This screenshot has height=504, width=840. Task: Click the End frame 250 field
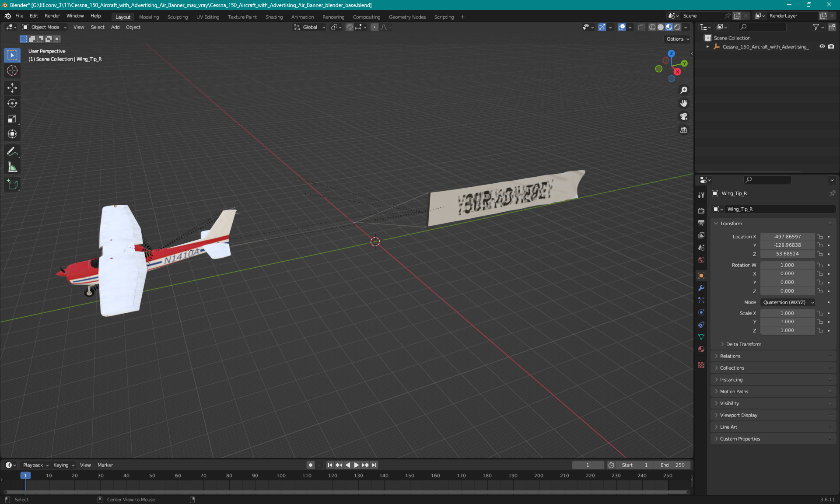(x=673, y=465)
